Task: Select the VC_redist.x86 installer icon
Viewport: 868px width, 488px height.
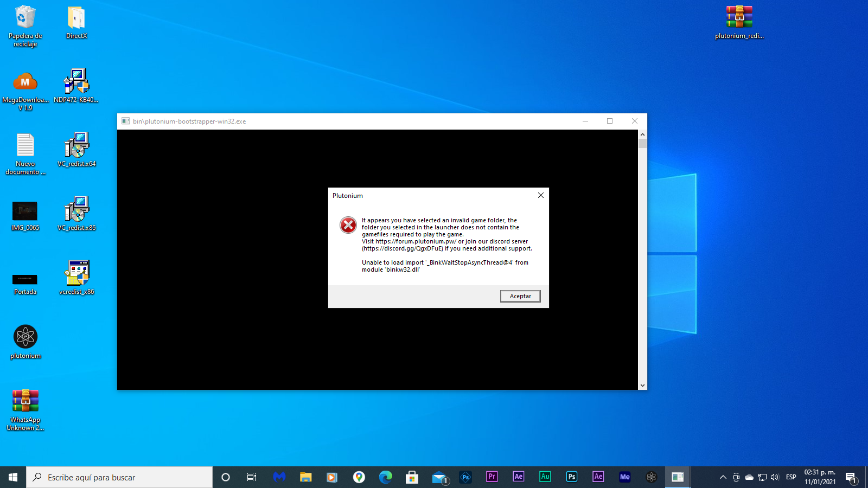Action: pos(76,214)
